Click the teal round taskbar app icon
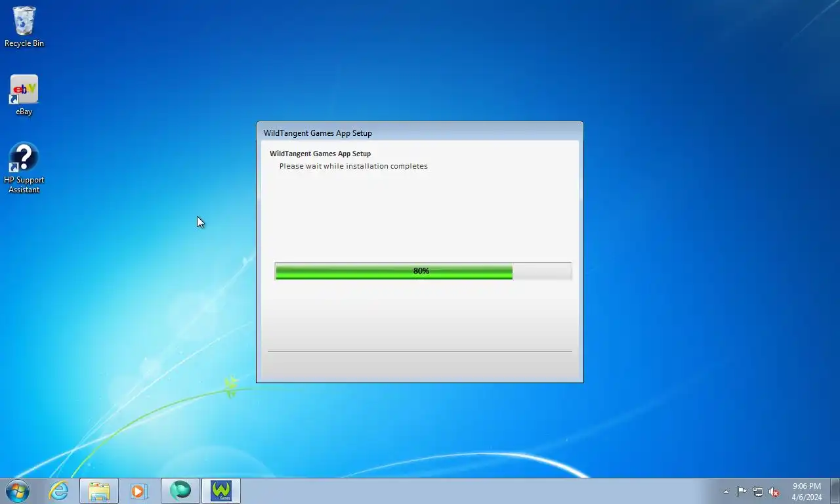This screenshot has height=504, width=840. [x=180, y=491]
